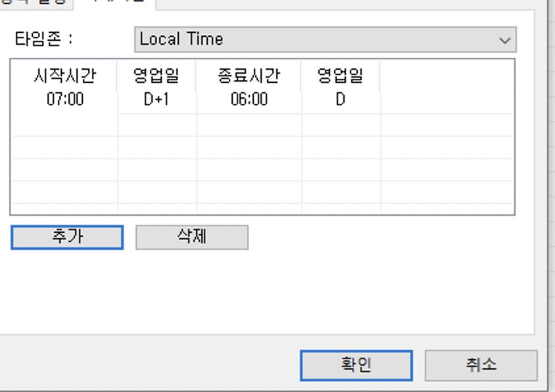Screen dimensions: 555x392
Task: Select the 06:00 end time cell
Action: tap(249, 100)
